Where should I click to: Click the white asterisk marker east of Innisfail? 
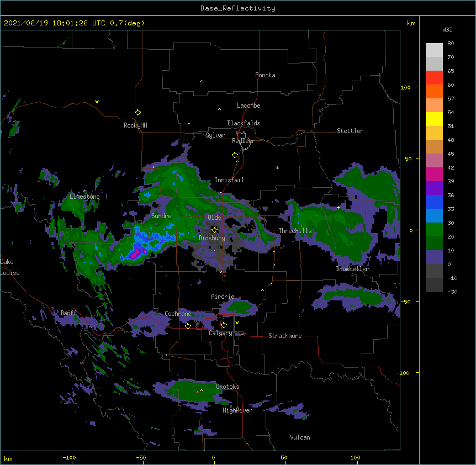pyautogui.click(x=277, y=167)
